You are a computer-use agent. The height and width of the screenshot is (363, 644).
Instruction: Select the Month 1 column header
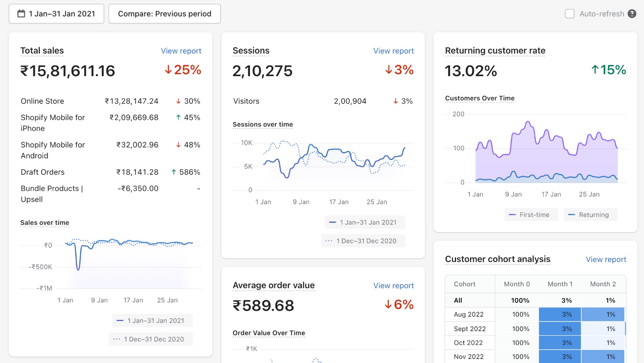(x=560, y=284)
